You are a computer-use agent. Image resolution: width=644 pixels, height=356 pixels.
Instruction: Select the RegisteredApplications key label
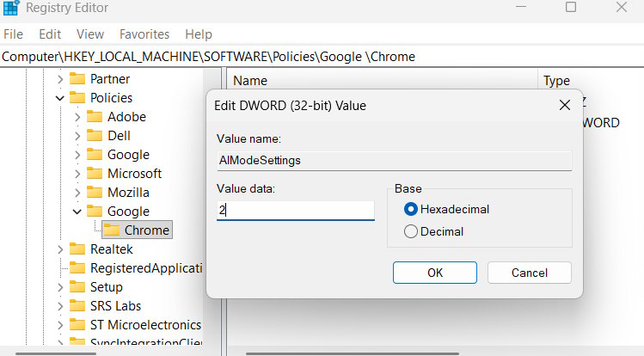coord(146,268)
